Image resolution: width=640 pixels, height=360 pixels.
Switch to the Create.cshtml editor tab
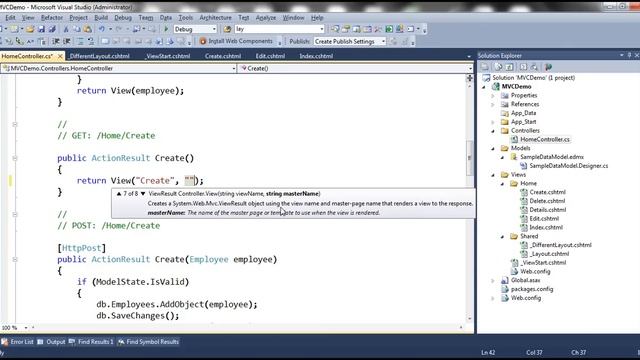(223, 56)
